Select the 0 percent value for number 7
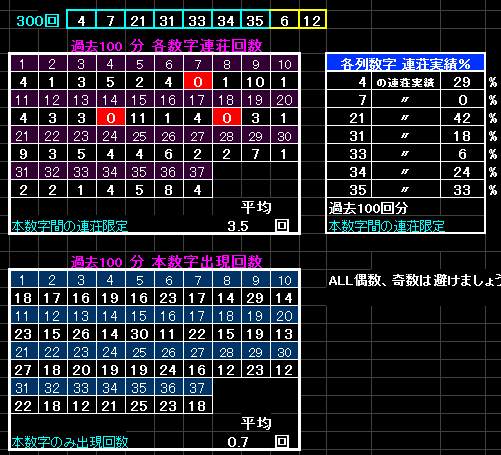This screenshot has width=501, height=455. [x=462, y=100]
